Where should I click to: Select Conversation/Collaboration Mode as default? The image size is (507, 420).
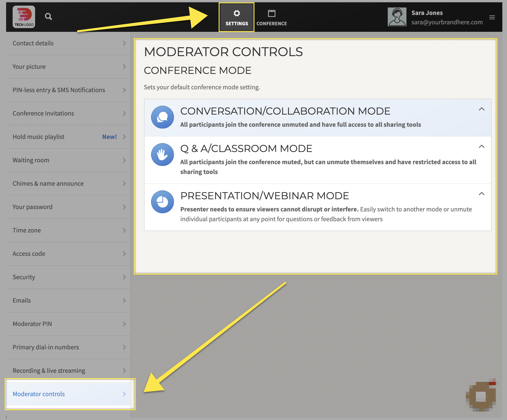point(285,111)
